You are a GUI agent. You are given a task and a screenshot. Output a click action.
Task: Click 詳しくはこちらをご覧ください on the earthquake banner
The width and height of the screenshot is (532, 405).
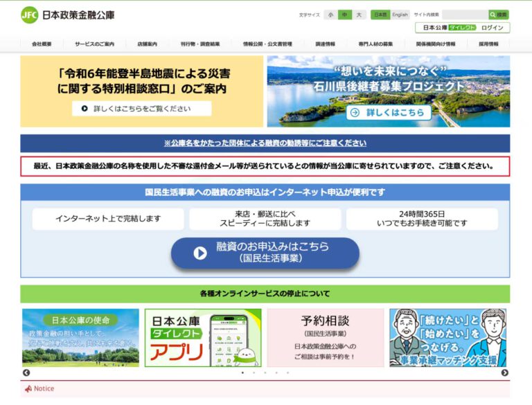click(x=142, y=109)
